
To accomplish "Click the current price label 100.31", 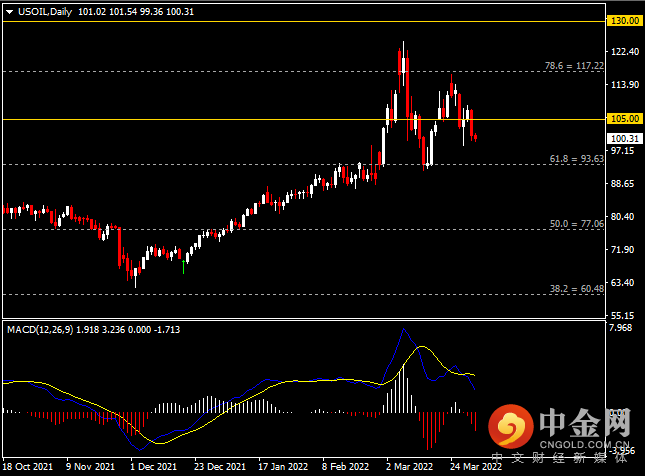I will (x=624, y=139).
